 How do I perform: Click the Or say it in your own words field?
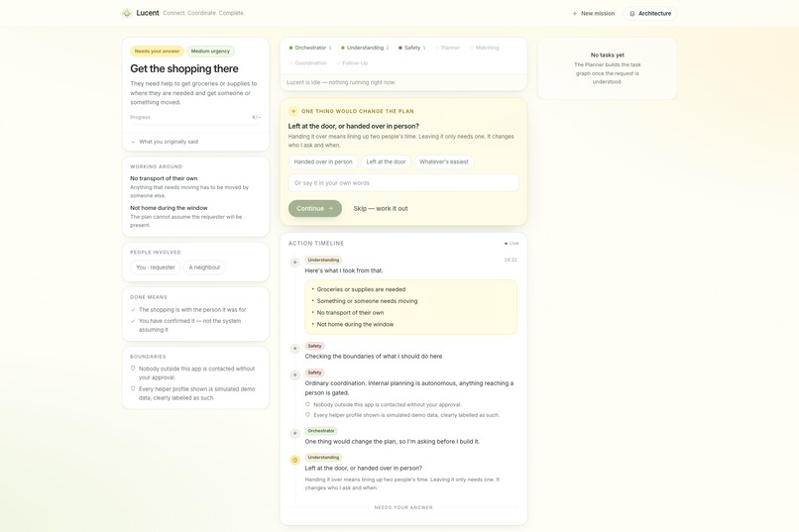[x=403, y=182]
